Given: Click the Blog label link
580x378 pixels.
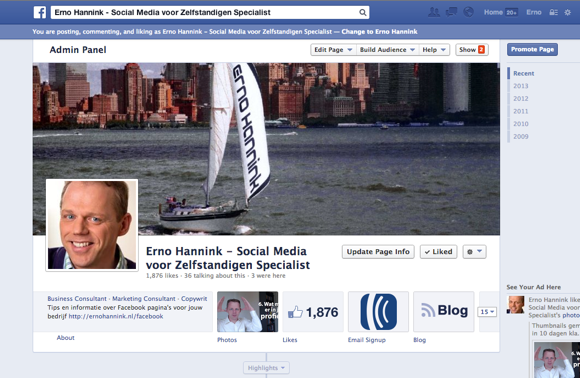Looking at the screenshot, I should tap(419, 340).
